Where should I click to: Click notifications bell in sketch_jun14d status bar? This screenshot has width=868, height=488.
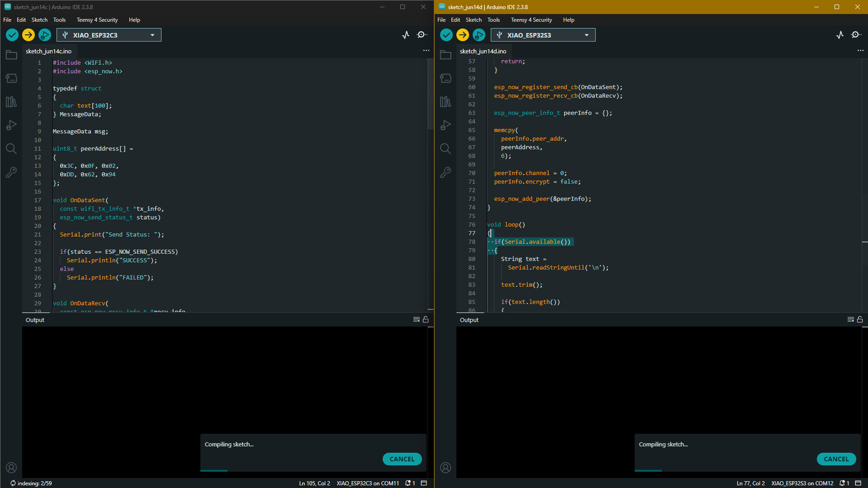tap(844, 483)
